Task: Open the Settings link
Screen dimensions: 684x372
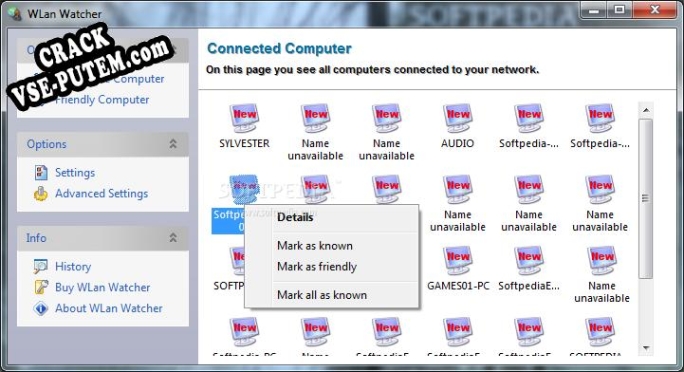Action: point(75,173)
